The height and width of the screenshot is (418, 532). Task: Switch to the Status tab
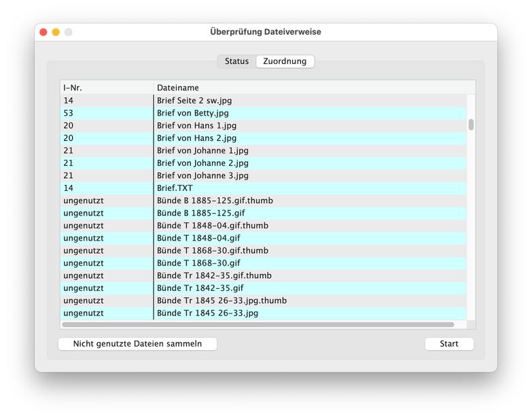(236, 61)
